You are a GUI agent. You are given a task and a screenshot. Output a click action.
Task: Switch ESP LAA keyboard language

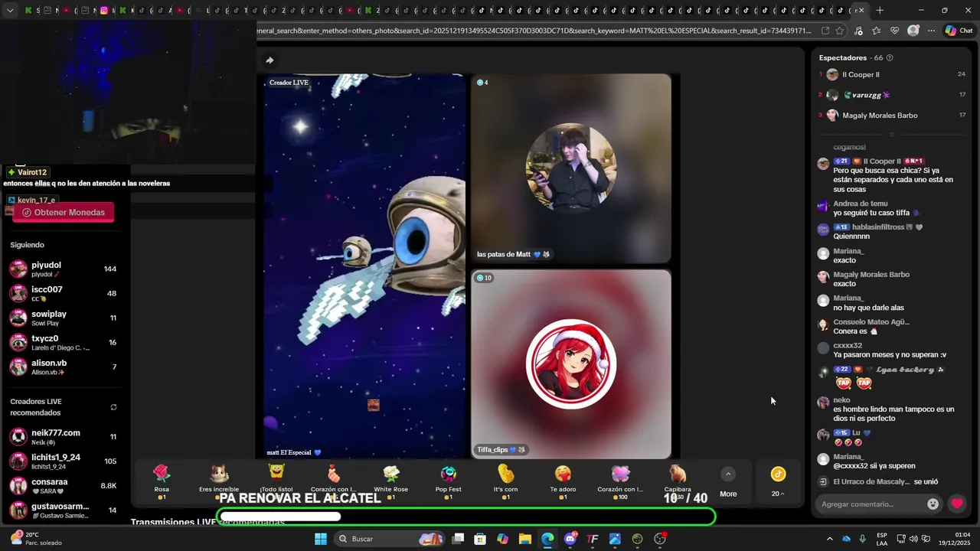[x=882, y=539]
